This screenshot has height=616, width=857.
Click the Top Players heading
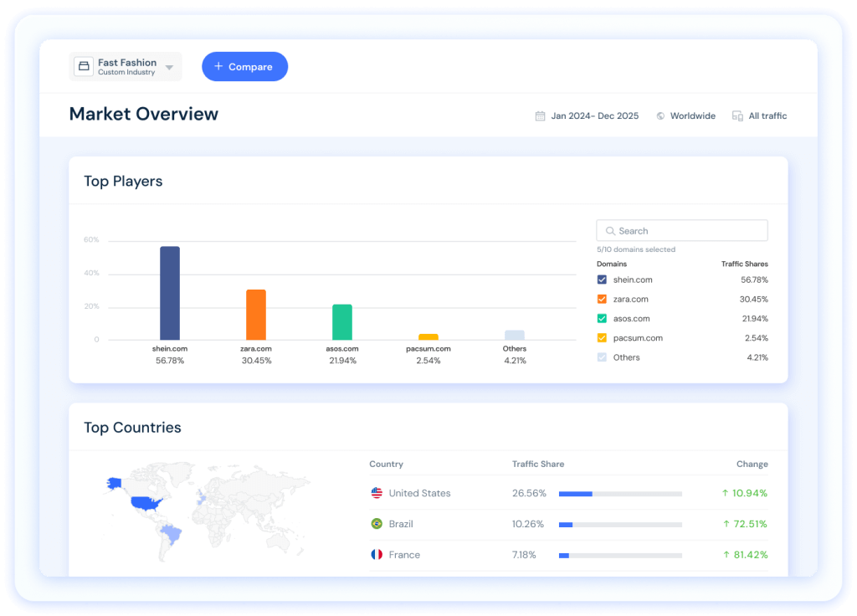pos(123,181)
